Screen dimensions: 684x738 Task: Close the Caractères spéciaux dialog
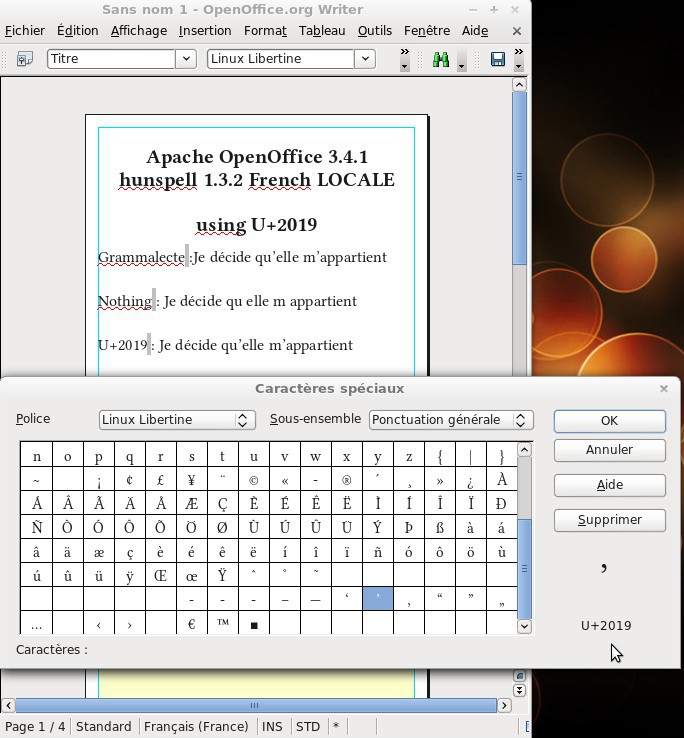tap(664, 389)
